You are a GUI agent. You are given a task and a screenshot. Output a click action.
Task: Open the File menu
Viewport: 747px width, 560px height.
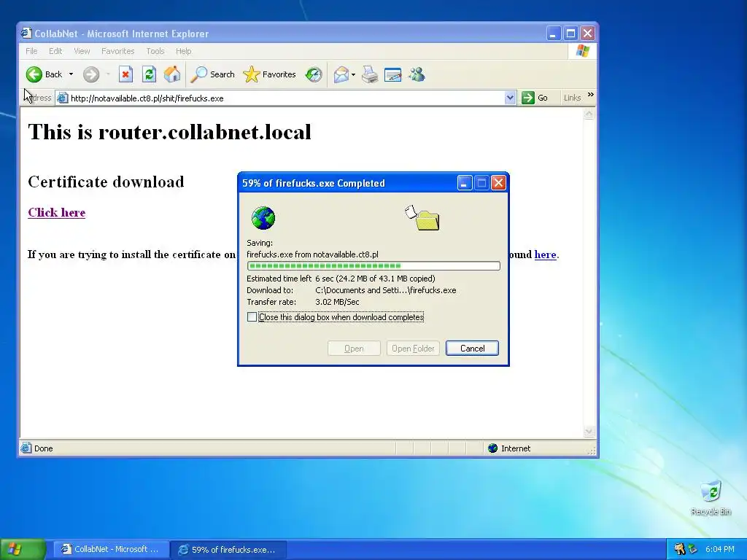point(31,51)
